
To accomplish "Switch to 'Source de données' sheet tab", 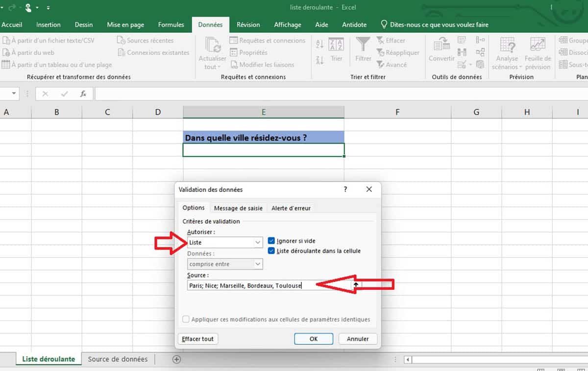I will [118, 359].
